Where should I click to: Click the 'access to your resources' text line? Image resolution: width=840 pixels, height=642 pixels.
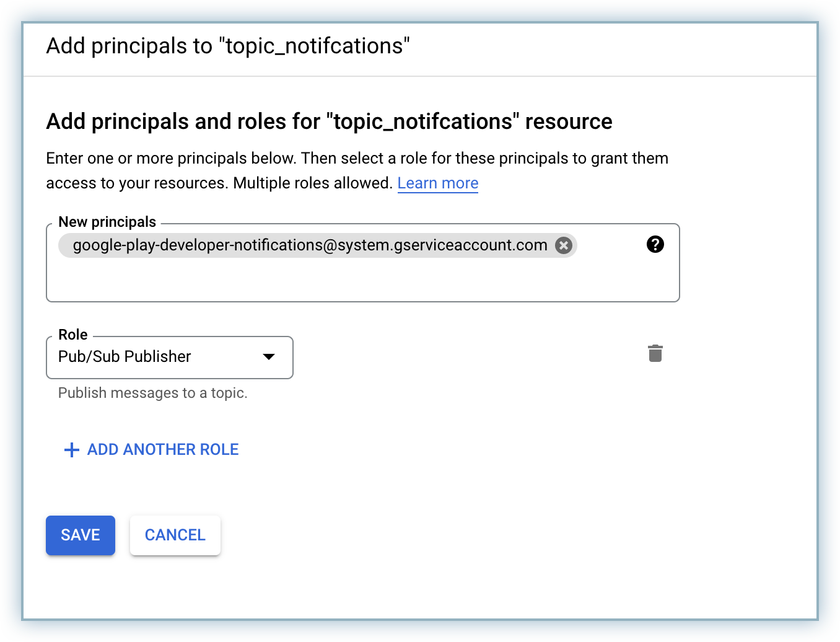pos(219,183)
